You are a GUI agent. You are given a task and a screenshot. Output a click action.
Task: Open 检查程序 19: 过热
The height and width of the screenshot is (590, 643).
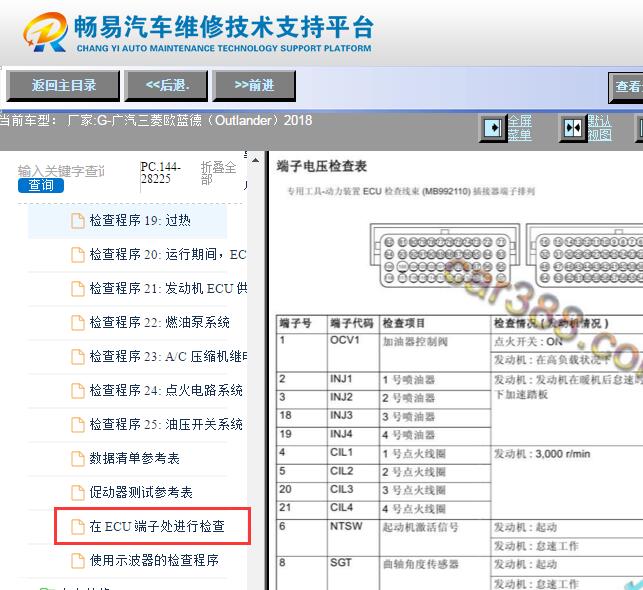pos(140,221)
